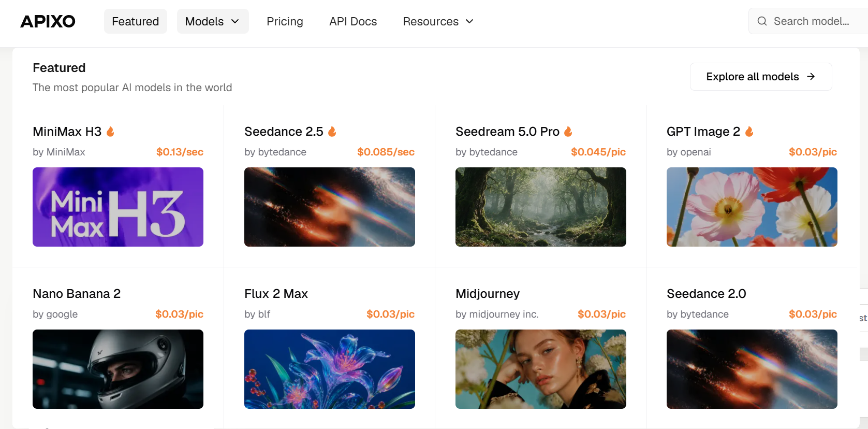
Task: Click the flame icon beside Seedream 5.0 Pro
Action: pos(568,132)
